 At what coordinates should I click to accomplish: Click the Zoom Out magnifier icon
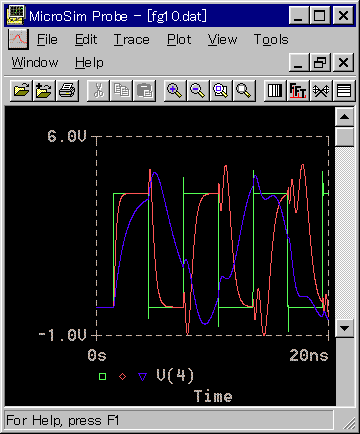coord(198,90)
